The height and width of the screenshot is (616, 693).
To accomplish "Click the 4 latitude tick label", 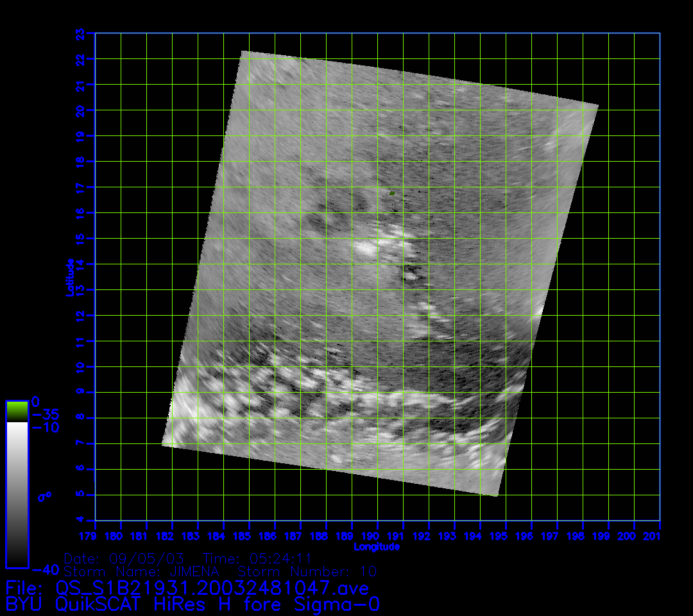I will click(80, 520).
